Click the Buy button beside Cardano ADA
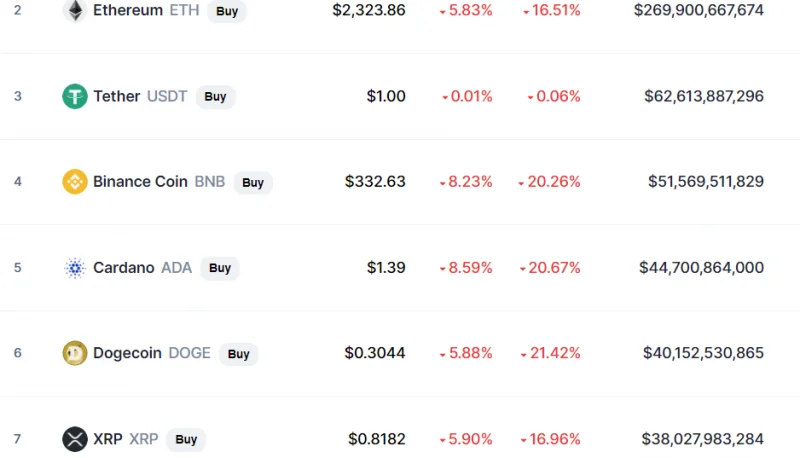 tap(220, 268)
